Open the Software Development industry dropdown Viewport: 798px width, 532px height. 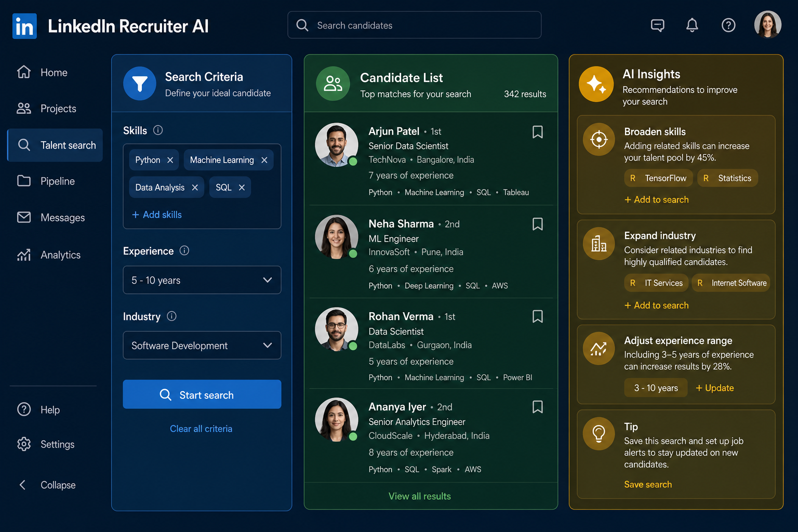(x=202, y=345)
